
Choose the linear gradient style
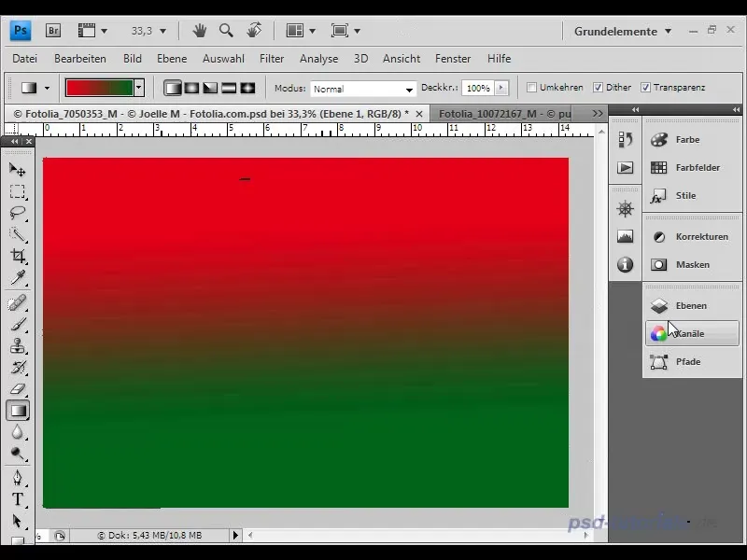coord(173,88)
